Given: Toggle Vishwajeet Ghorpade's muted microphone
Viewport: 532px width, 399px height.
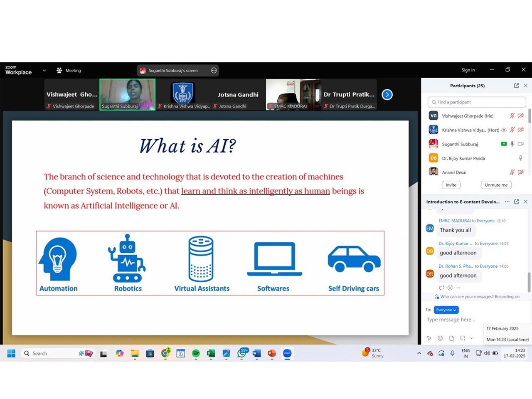Looking at the screenshot, I should (512, 116).
